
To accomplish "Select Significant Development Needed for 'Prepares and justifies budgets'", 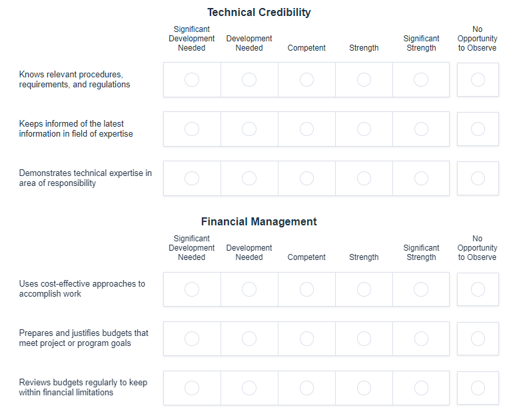I will point(192,339).
